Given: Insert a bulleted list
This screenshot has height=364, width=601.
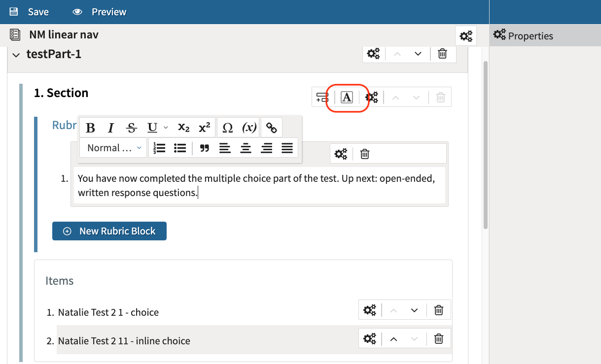Looking at the screenshot, I should [180, 147].
